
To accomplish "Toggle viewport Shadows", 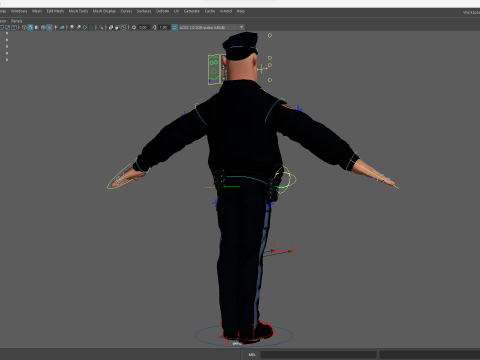I will (62, 27).
